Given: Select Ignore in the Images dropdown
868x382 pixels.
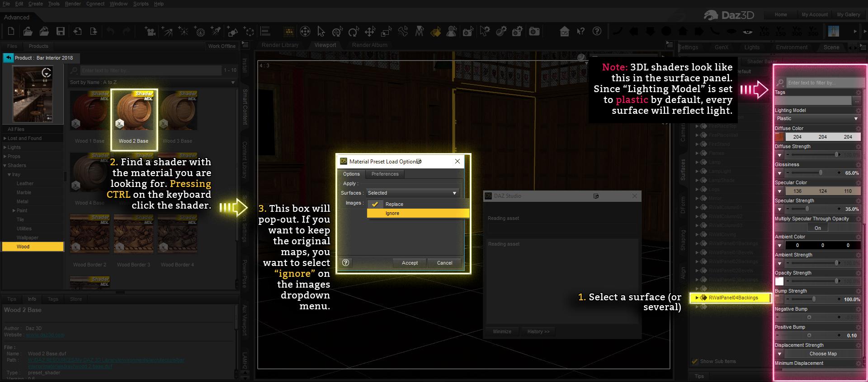Looking at the screenshot, I should (x=418, y=213).
